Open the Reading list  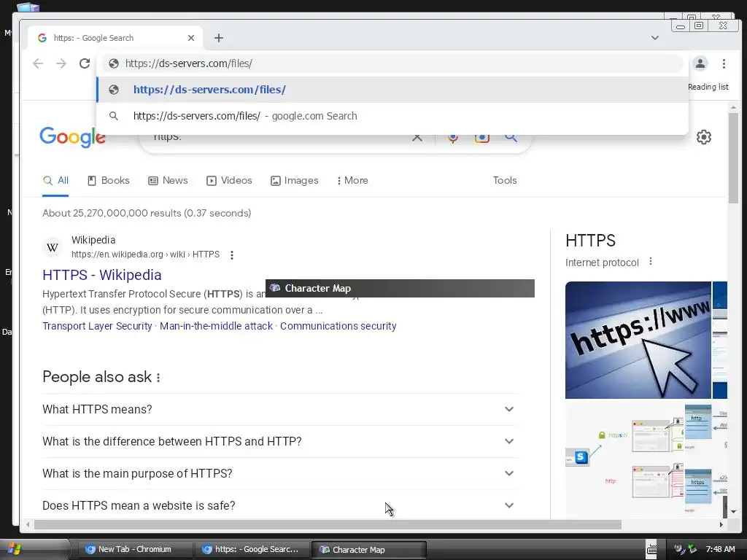[708, 87]
